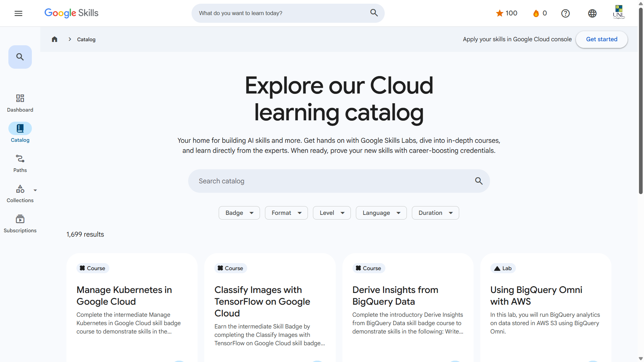Expand the Badge filter dropdown

pos(239,213)
